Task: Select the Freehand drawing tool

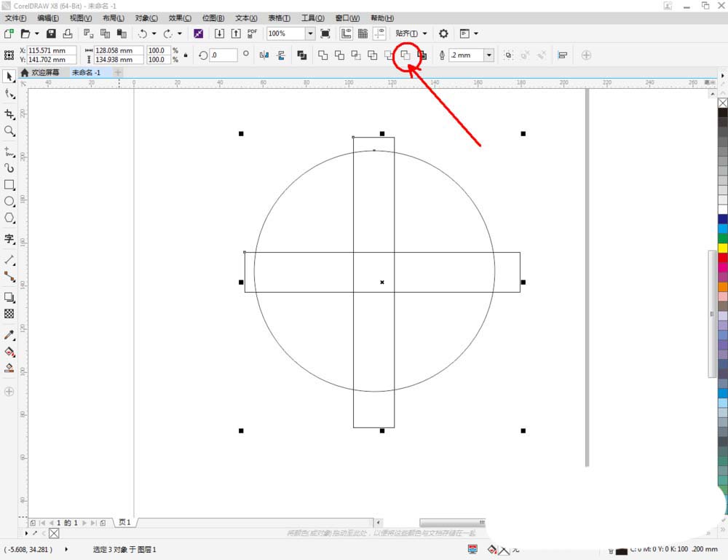Action: click(x=9, y=151)
